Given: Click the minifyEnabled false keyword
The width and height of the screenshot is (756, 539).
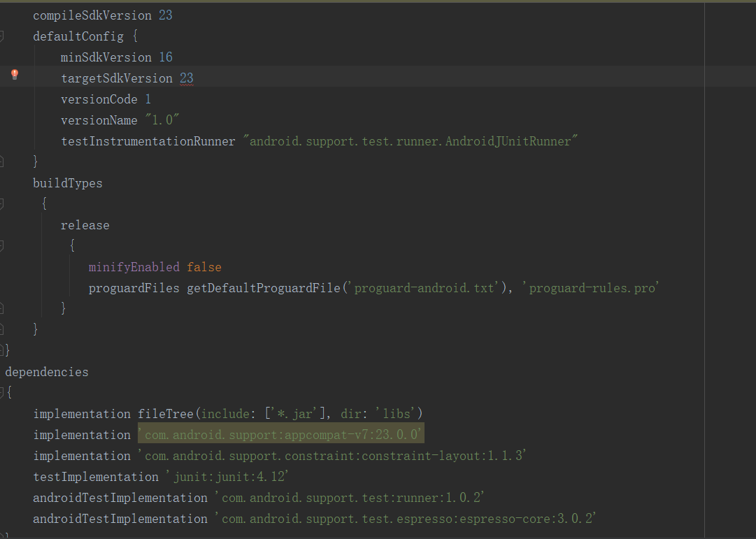Looking at the screenshot, I should point(204,266).
